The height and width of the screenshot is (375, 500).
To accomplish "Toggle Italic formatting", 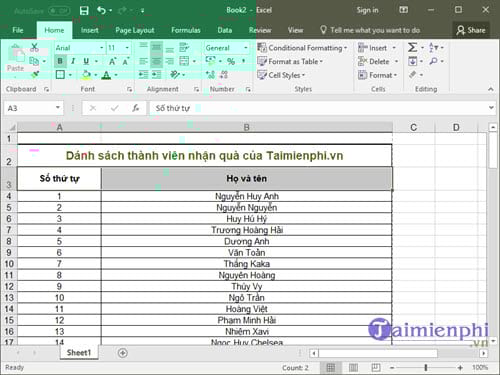I will coord(73,61).
